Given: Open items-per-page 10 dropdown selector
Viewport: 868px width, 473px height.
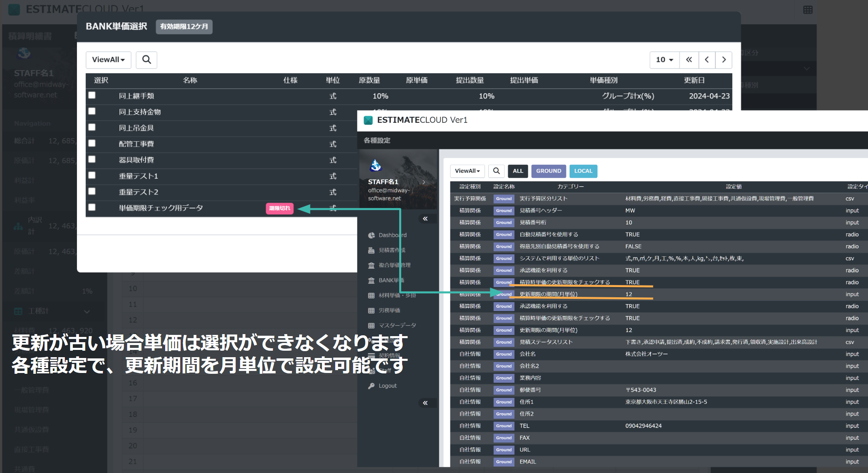Looking at the screenshot, I should [664, 60].
